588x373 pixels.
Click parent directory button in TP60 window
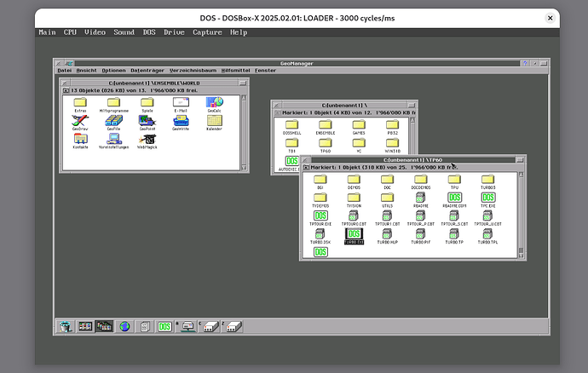click(x=306, y=167)
